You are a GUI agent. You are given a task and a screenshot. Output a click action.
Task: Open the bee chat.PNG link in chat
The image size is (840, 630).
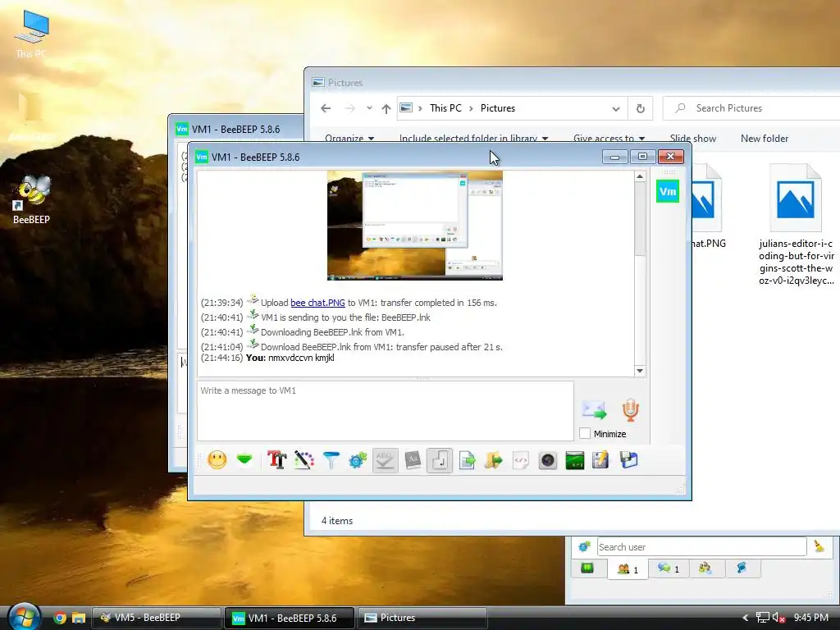click(x=317, y=303)
